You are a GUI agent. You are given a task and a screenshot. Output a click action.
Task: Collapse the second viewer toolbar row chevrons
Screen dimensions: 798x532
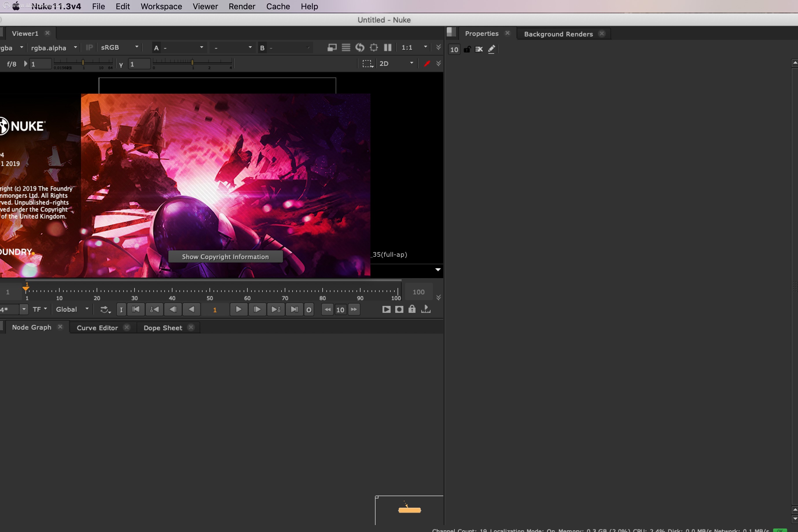click(x=439, y=63)
